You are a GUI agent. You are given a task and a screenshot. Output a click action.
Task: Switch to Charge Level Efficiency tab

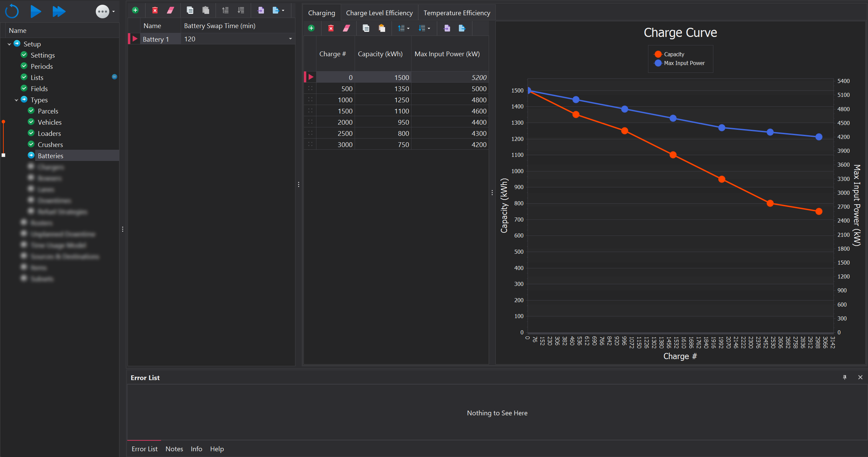(x=379, y=13)
